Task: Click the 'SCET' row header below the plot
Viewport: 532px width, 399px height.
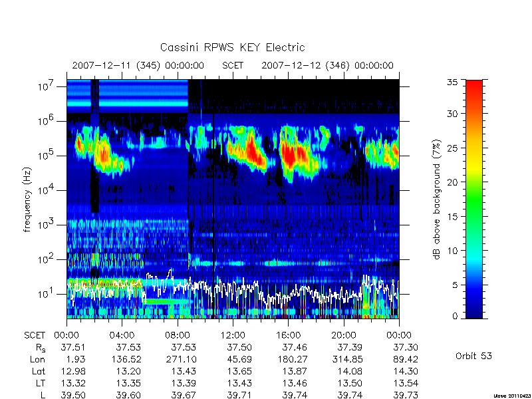Action: [x=35, y=336]
